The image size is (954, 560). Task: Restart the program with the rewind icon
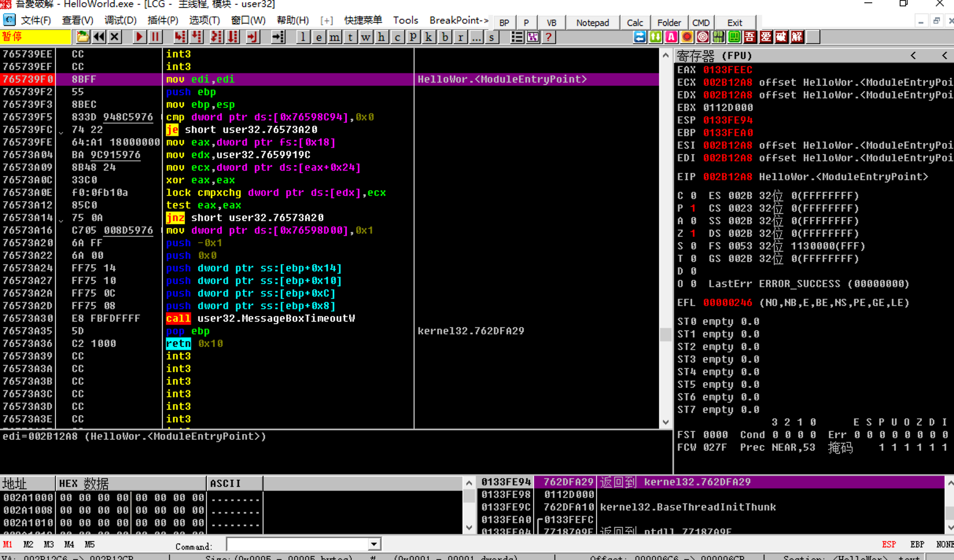(99, 37)
